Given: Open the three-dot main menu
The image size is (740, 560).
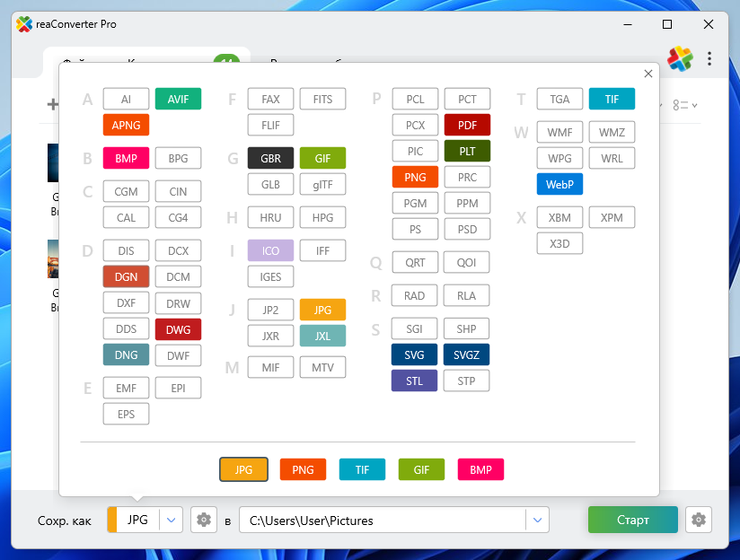Looking at the screenshot, I should 709,59.
